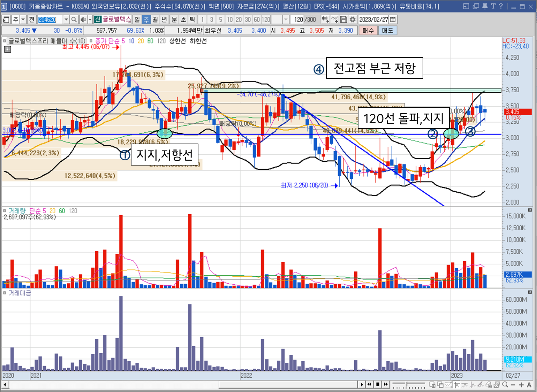
Task: Select the 일 (daily) period toggle
Action: (137, 20)
